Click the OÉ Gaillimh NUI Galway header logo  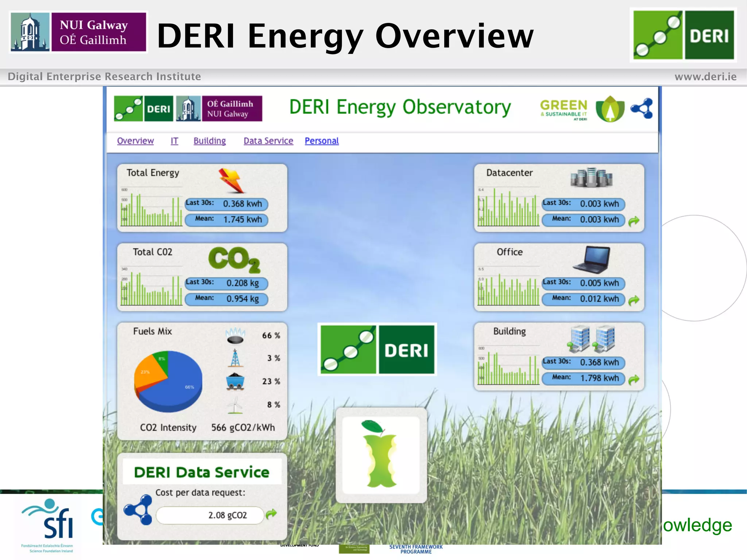(x=219, y=108)
